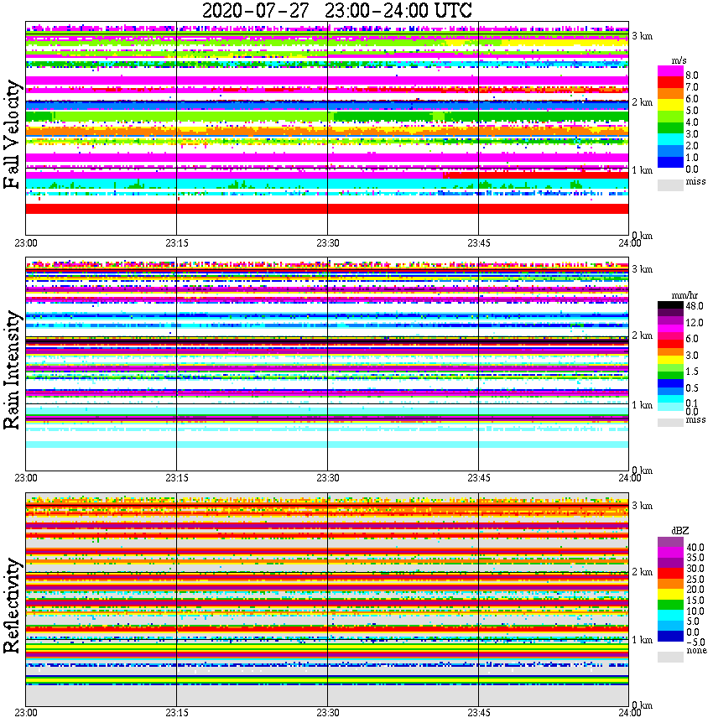This screenshot has width=713, height=728.
Task: Pick the magenta swatch in the m/s legend
Action: point(670,71)
